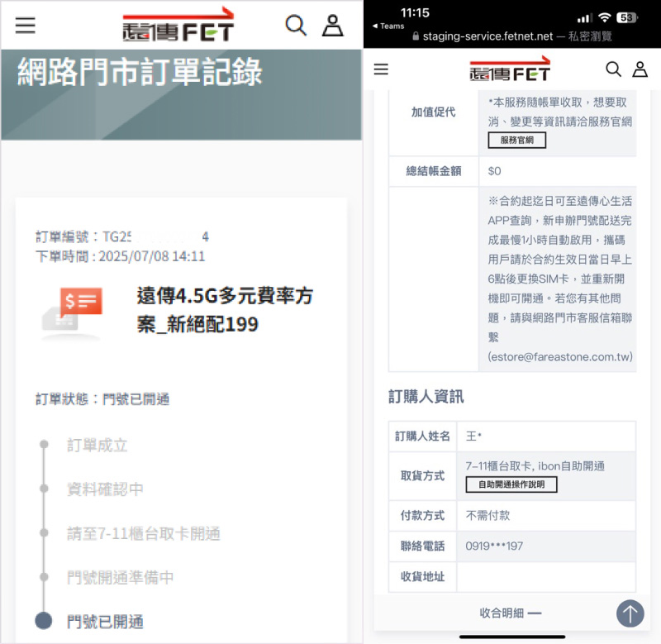
Task: Select the 門號已開通 active timeline step
Action: [105, 622]
